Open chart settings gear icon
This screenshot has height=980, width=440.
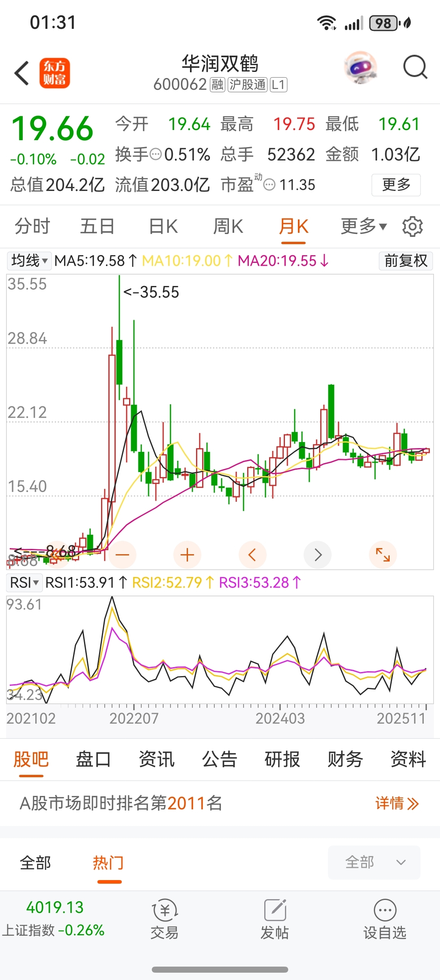(x=412, y=226)
